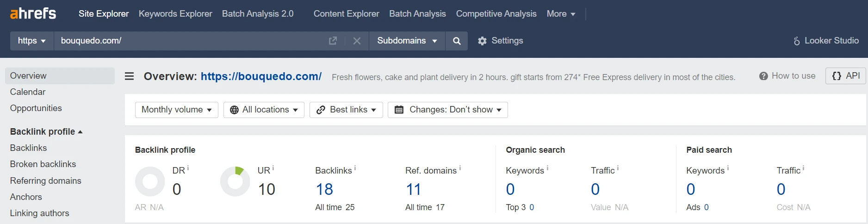Collapse the Backlink profile sidebar section
Screen dimensions: 868x224
[x=46, y=131]
